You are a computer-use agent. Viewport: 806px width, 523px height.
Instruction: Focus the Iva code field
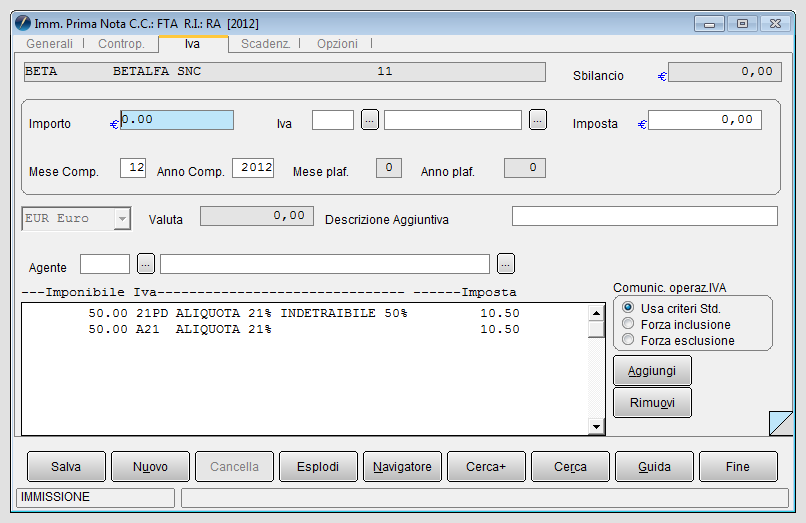(333, 120)
